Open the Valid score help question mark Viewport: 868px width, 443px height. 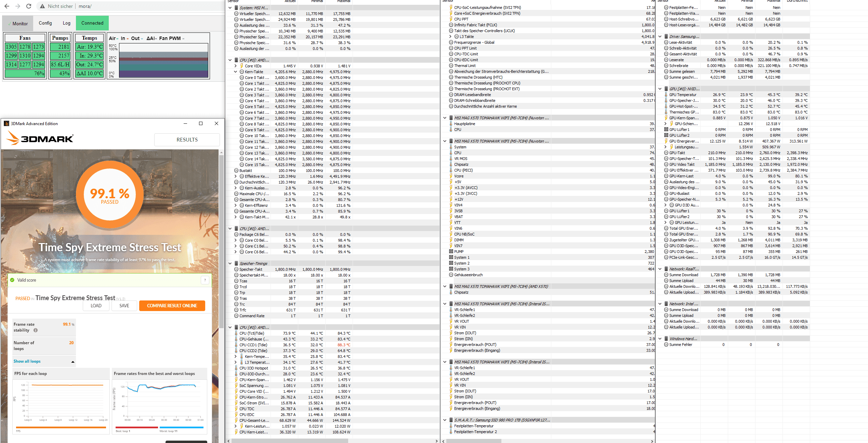tap(205, 280)
